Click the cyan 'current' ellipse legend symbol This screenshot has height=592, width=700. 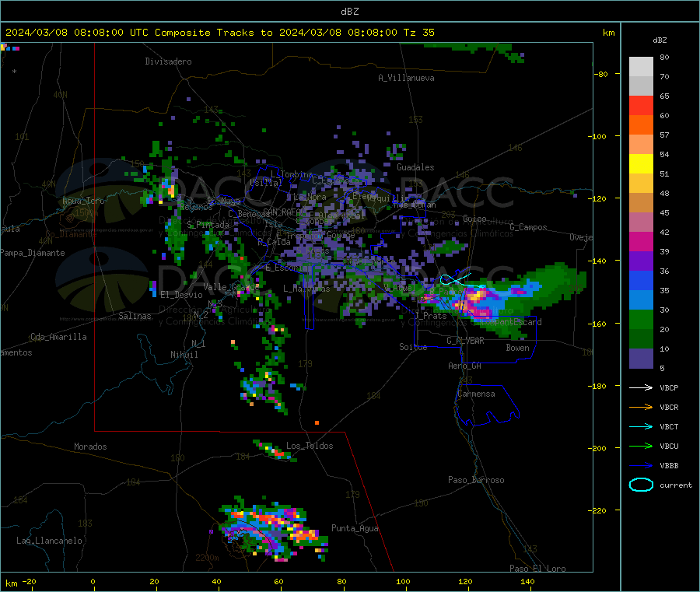(x=641, y=485)
